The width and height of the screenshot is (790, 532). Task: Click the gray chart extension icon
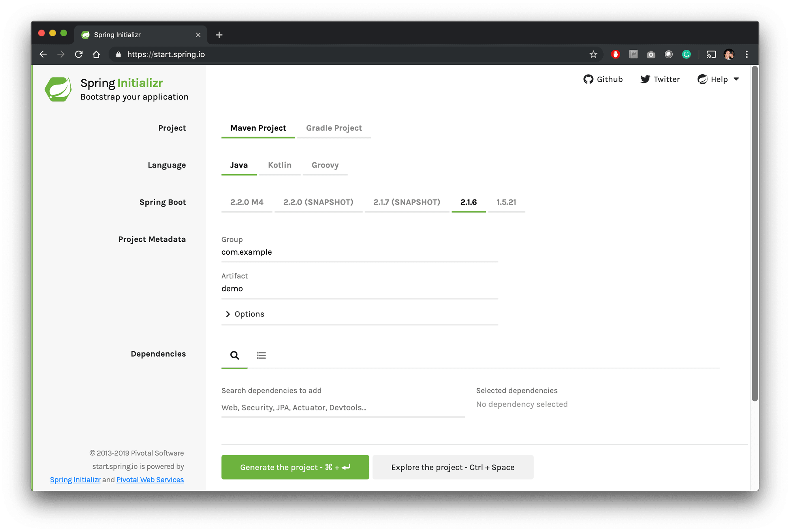(633, 55)
